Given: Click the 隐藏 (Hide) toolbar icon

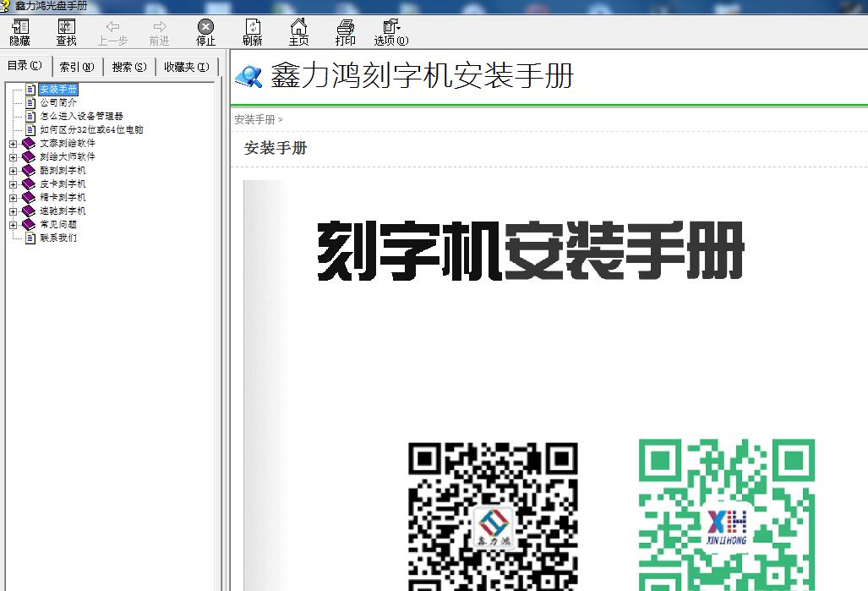Looking at the screenshot, I should coord(19,32).
